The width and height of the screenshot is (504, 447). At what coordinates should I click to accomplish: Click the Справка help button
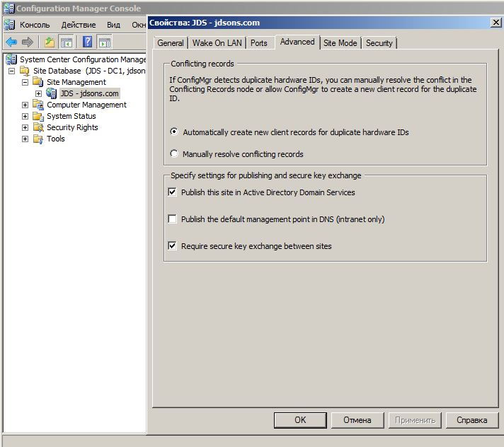[x=472, y=420]
